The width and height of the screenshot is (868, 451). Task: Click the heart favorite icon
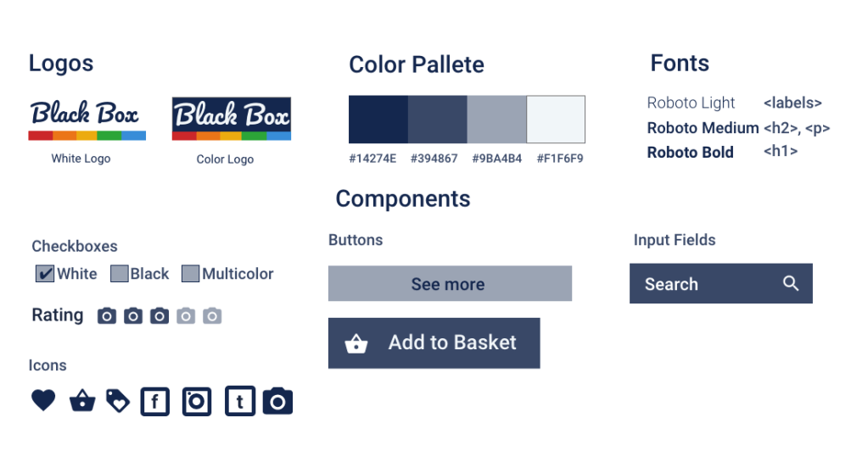43,400
